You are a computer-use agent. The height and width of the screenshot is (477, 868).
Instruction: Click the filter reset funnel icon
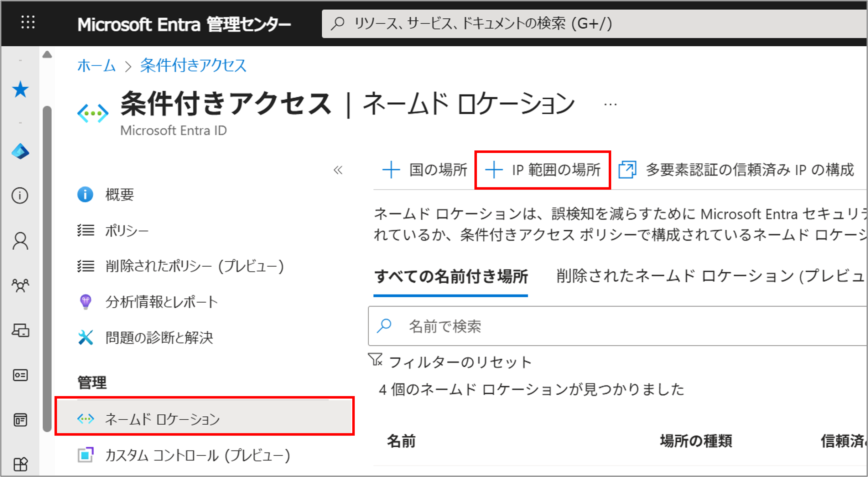375,360
